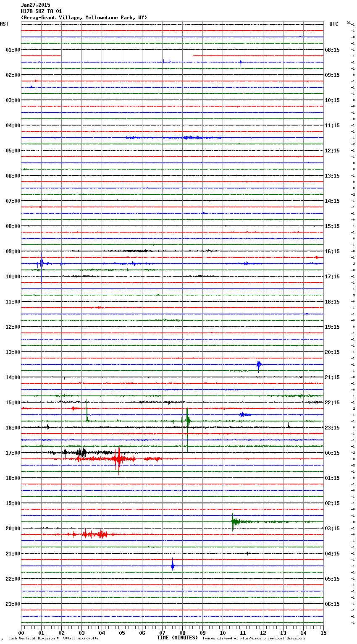Click the 14:15 UTC row label
Screen dimensions: 357x644
point(332,201)
